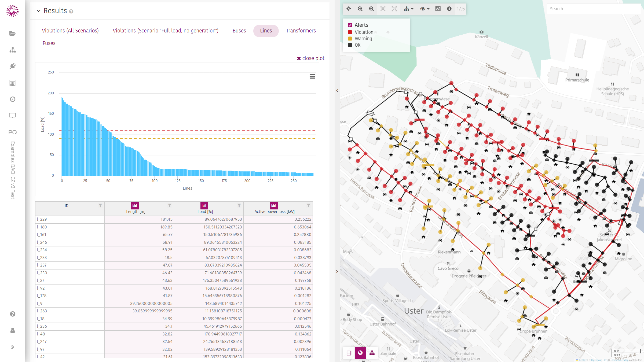This screenshot has height=362, width=644.
Task: Open the chart hamburger export menu
Action: [x=312, y=76]
